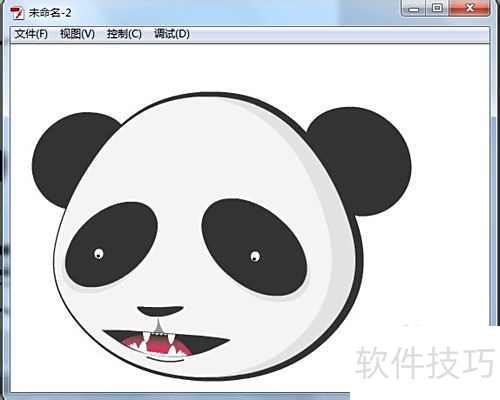This screenshot has width=500, height=400.
Task: Minimize the 未命名-2 window
Action: click(414, 8)
